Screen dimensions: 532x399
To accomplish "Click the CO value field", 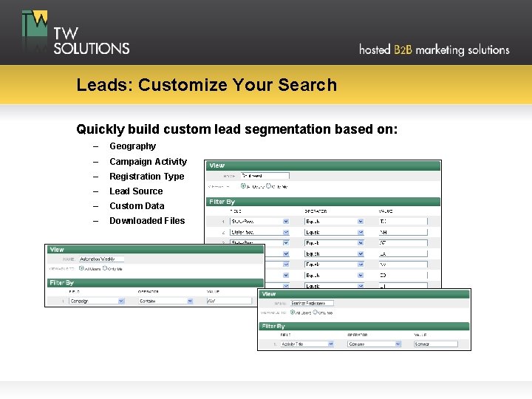I will [x=403, y=275].
